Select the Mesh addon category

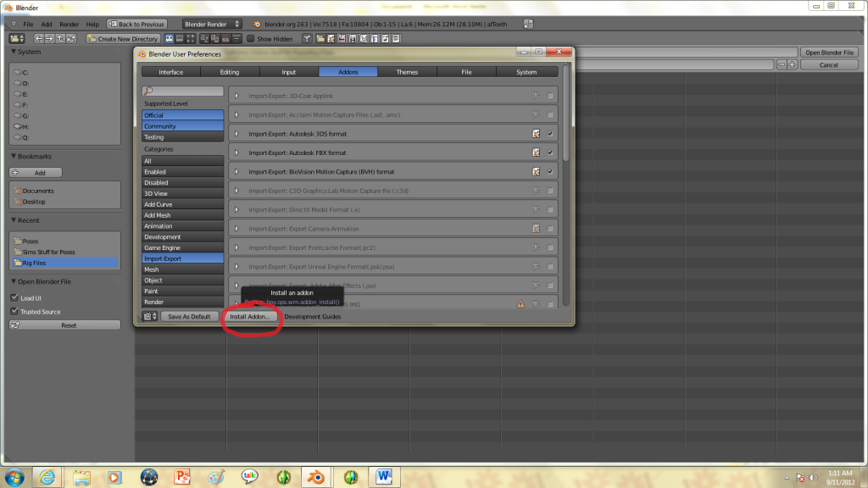point(183,269)
